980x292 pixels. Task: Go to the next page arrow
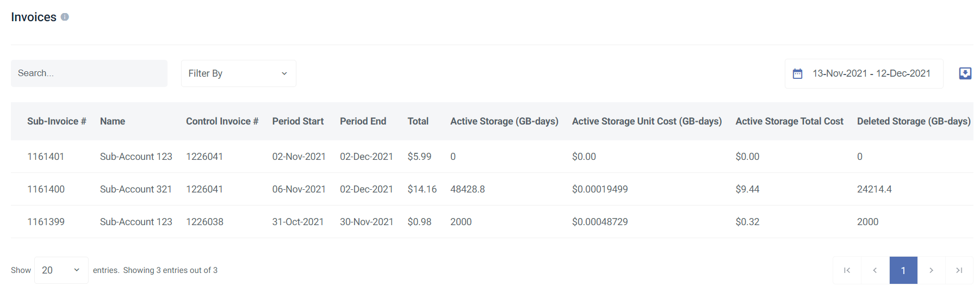pos(931,270)
